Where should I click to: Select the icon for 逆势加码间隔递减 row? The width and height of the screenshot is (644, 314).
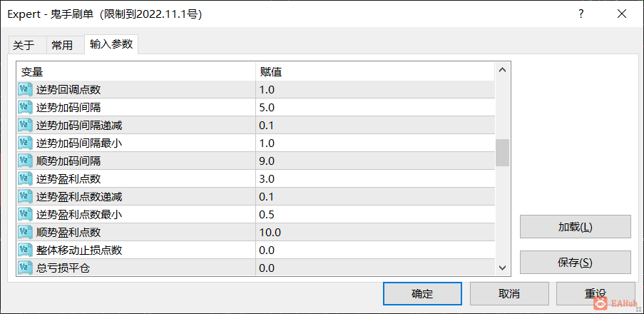coord(25,125)
